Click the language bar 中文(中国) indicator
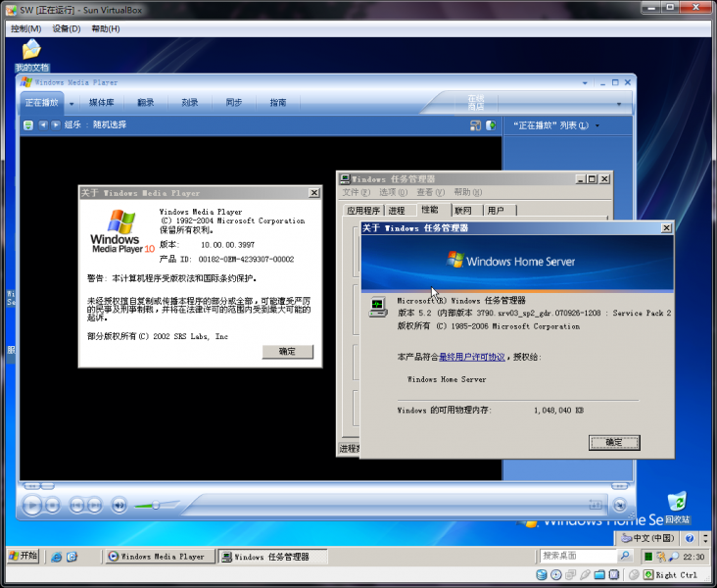The height and width of the screenshot is (588, 717). click(647, 538)
